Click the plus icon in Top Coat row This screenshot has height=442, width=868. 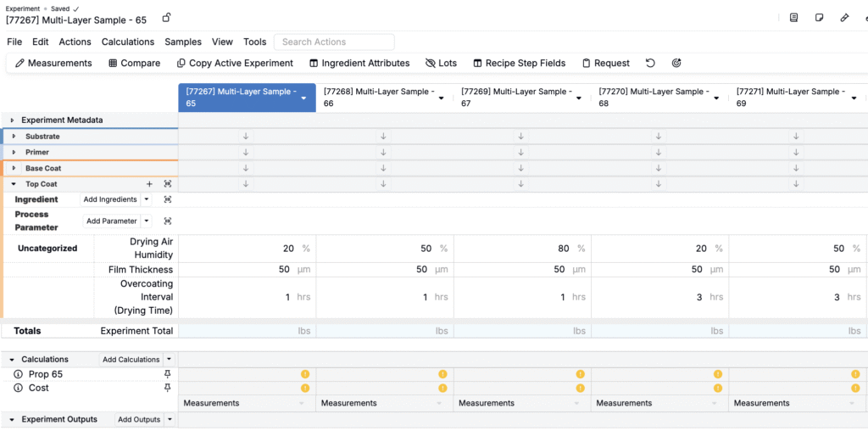[x=149, y=184]
